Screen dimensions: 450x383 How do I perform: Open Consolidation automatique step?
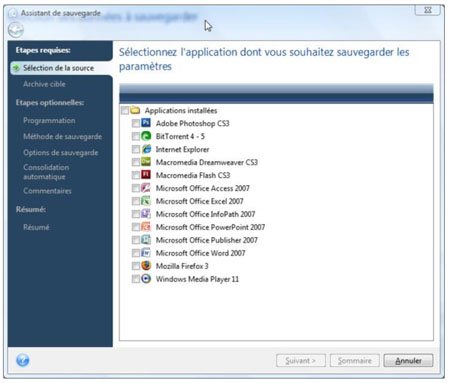click(x=46, y=172)
